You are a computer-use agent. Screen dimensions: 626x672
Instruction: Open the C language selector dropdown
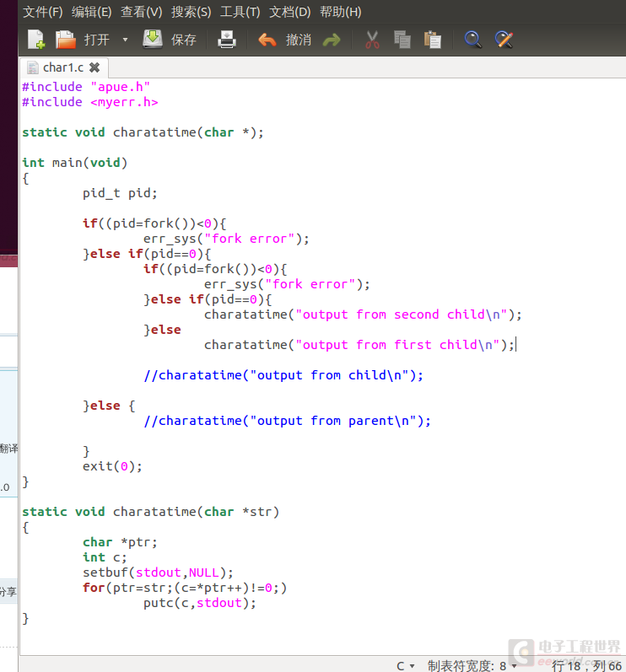click(x=405, y=665)
